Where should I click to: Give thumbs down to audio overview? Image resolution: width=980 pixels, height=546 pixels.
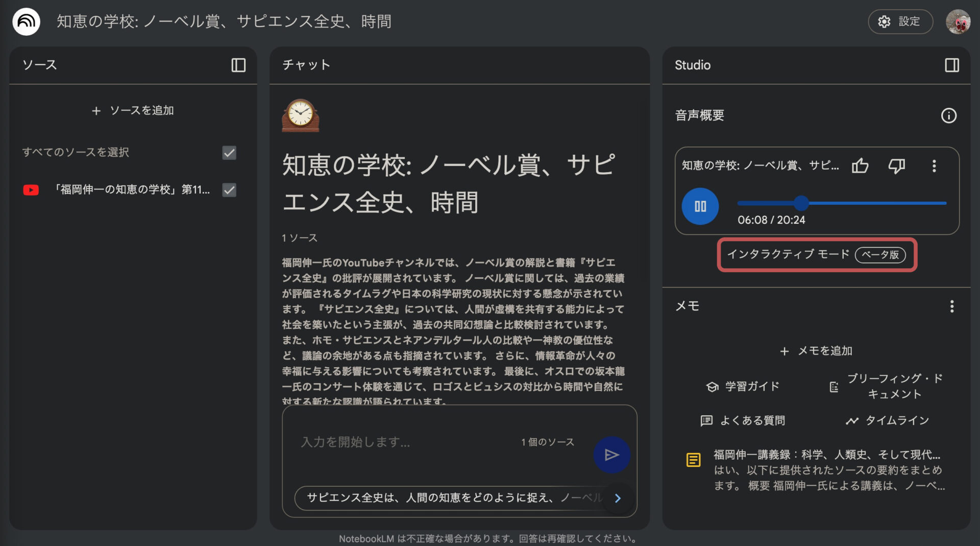[x=897, y=165]
